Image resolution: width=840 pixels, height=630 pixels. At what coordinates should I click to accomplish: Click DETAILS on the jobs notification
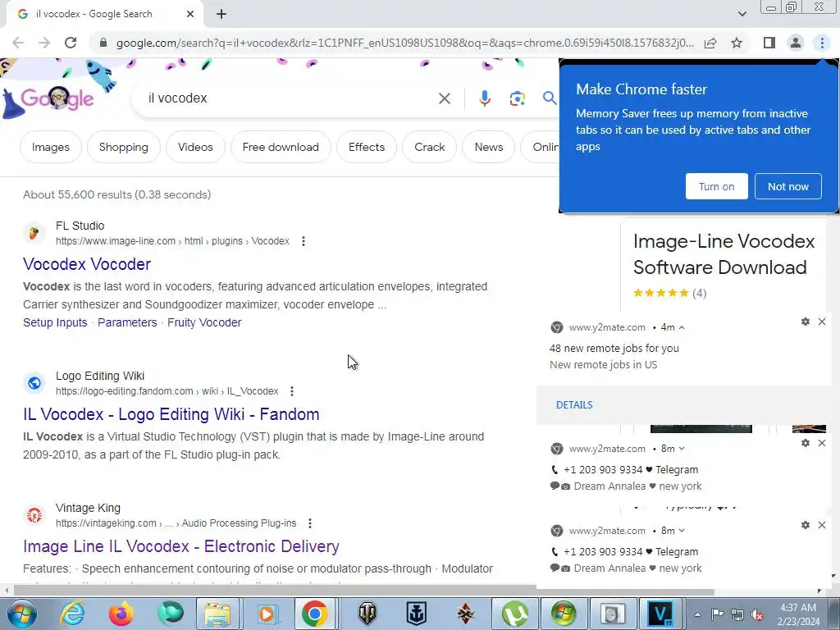574,405
